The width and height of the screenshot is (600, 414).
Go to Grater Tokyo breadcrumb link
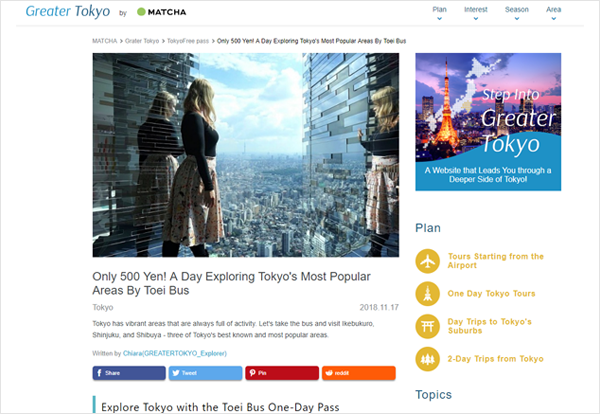pos(142,41)
